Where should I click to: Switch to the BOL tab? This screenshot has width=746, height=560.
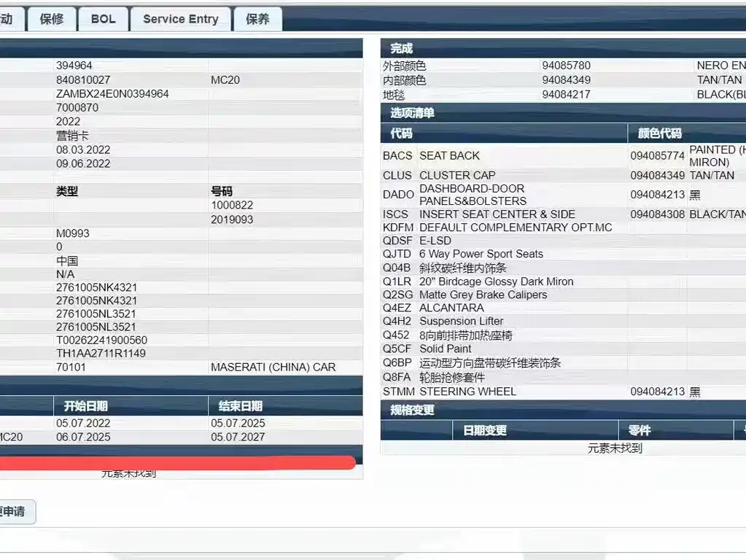click(x=103, y=20)
